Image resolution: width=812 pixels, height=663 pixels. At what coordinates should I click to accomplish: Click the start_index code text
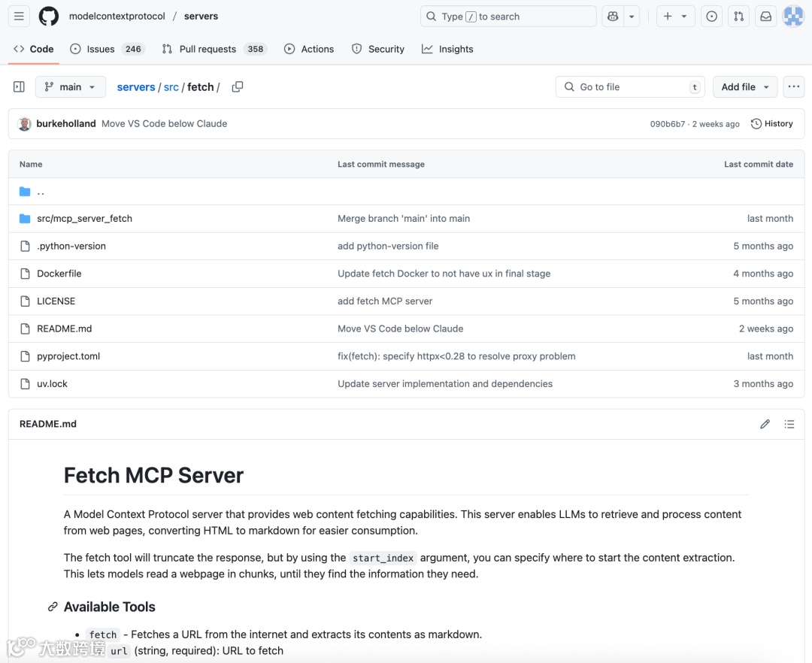click(383, 558)
